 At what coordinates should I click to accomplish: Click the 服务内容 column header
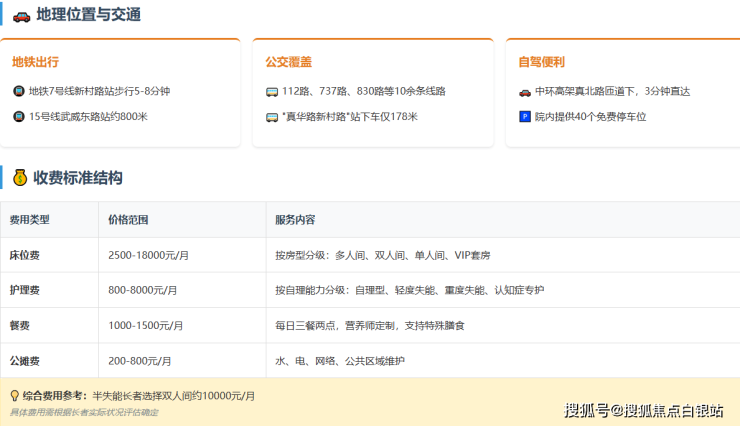coord(295,219)
